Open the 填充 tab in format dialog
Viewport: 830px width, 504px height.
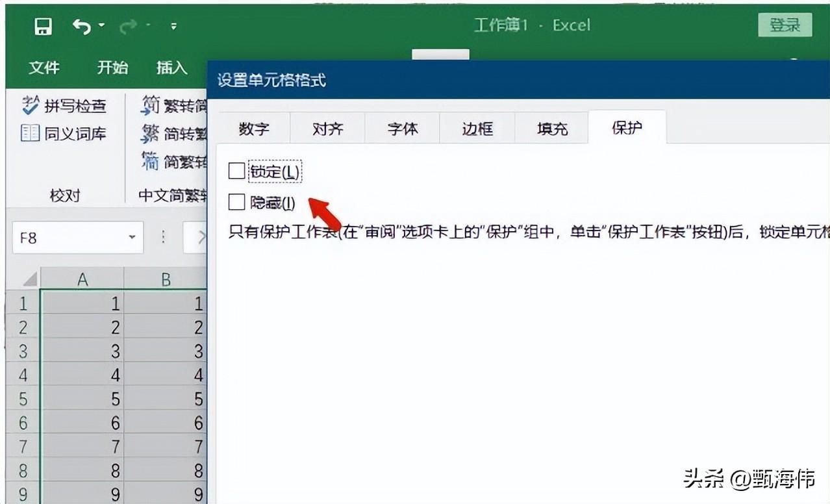[x=552, y=129]
